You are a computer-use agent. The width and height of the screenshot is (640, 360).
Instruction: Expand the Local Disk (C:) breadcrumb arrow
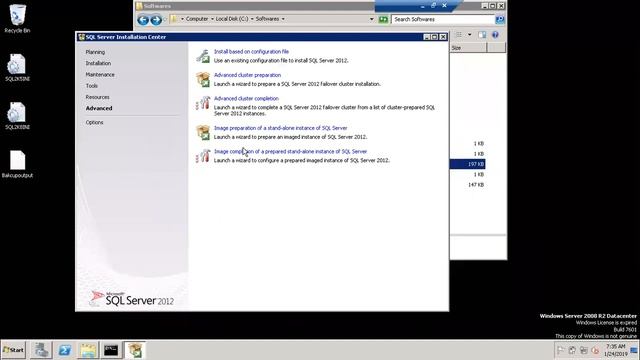coord(252,19)
